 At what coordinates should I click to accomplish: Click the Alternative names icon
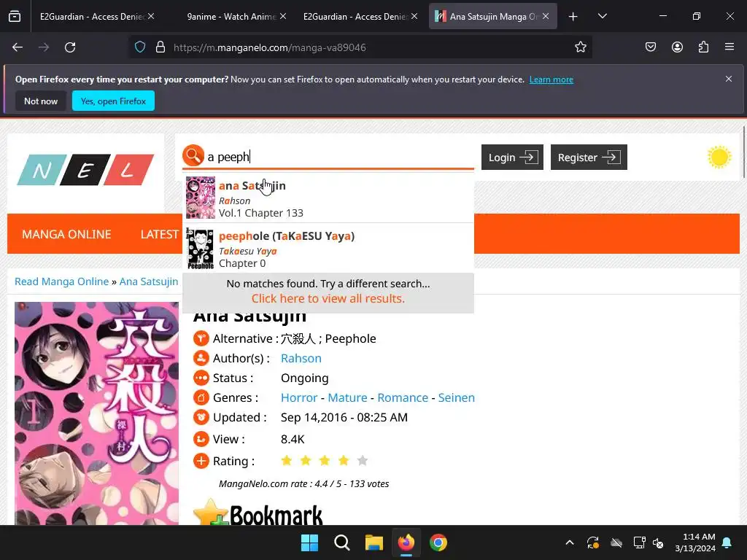[201, 338]
